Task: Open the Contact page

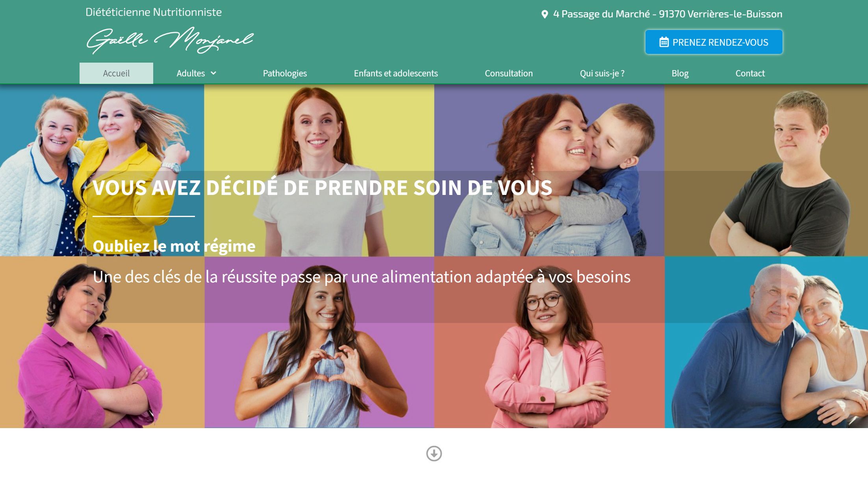Action: coord(750,73)
